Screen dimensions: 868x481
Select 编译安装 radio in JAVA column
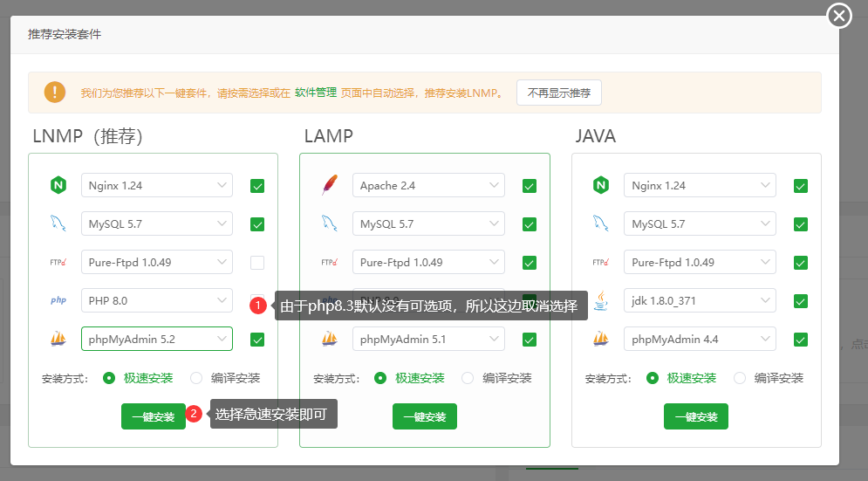(739, 378)
